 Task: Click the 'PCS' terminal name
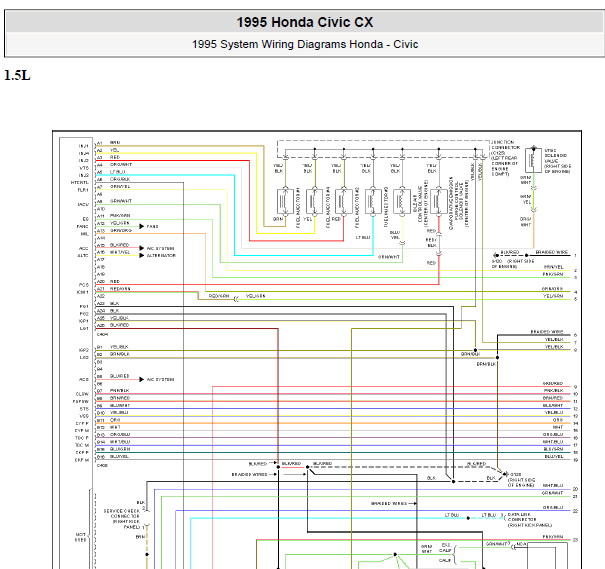(x=84, y=285)
